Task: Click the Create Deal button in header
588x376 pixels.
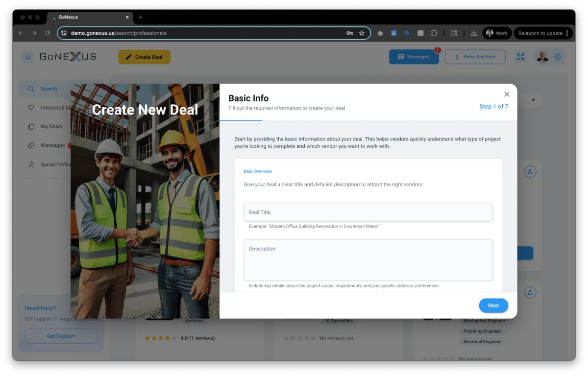Action: tap(144, 57)
